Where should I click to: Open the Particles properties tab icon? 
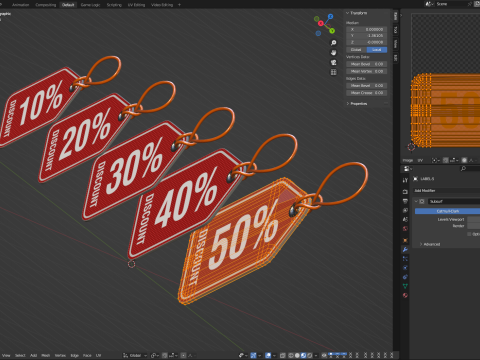tap(405, 259)
